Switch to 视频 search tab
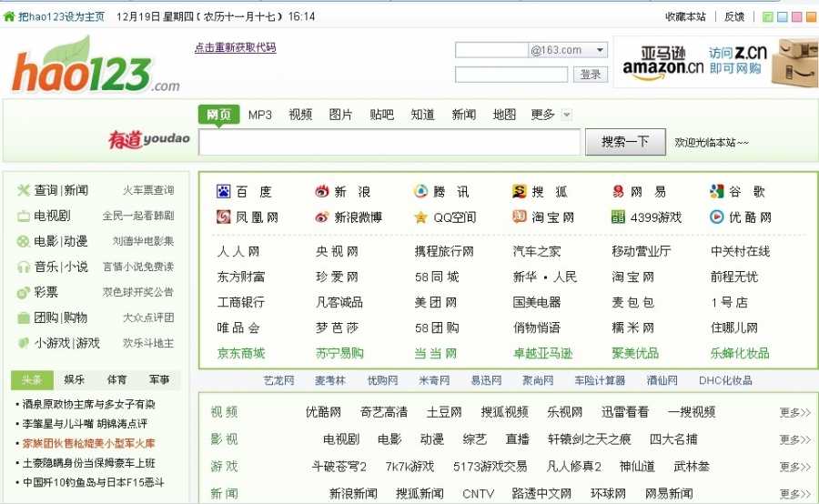This screenshot has width=819, height=504. 300,115
